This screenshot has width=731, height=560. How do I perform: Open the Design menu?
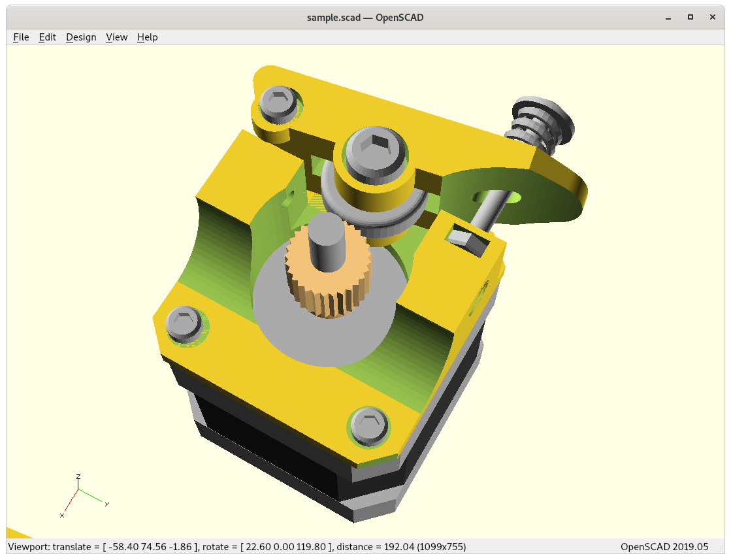(x=81, y=37)
